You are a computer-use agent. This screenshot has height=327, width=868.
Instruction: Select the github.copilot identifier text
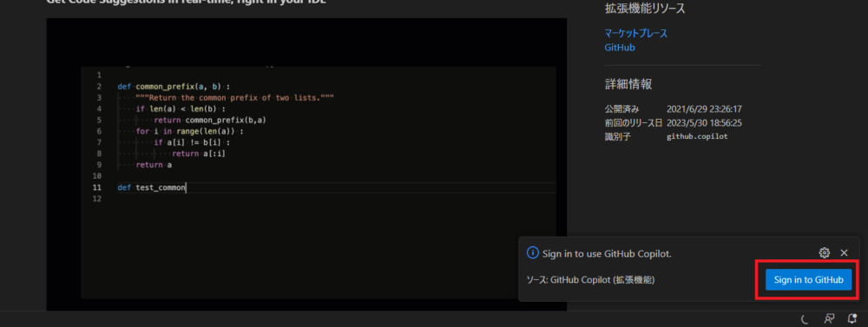tap(697, 136)
